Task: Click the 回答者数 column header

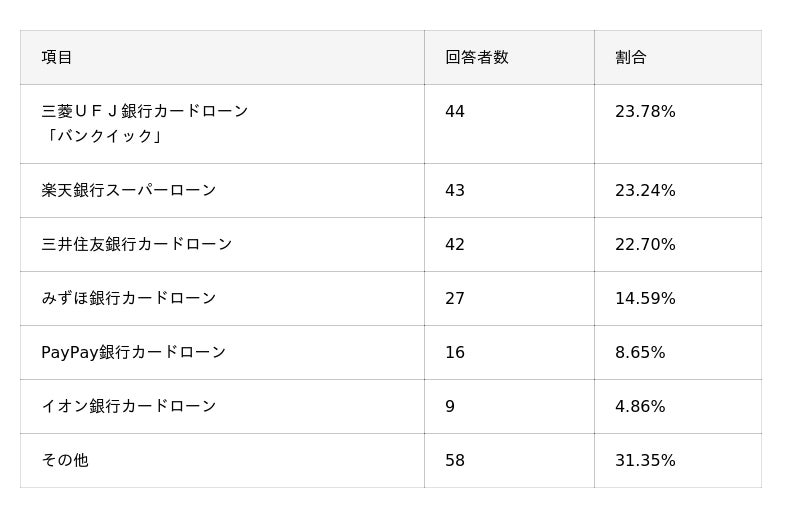Action: [x=477, y=57]
